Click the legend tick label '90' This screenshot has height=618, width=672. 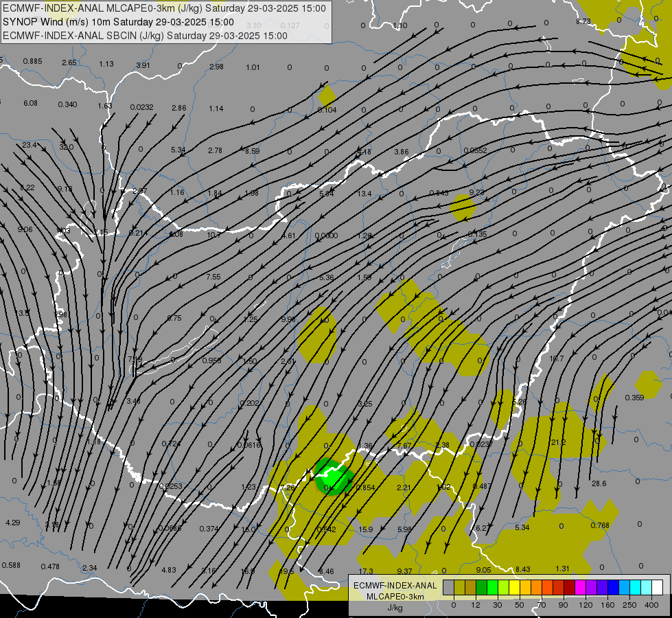[x=563, y=605]
